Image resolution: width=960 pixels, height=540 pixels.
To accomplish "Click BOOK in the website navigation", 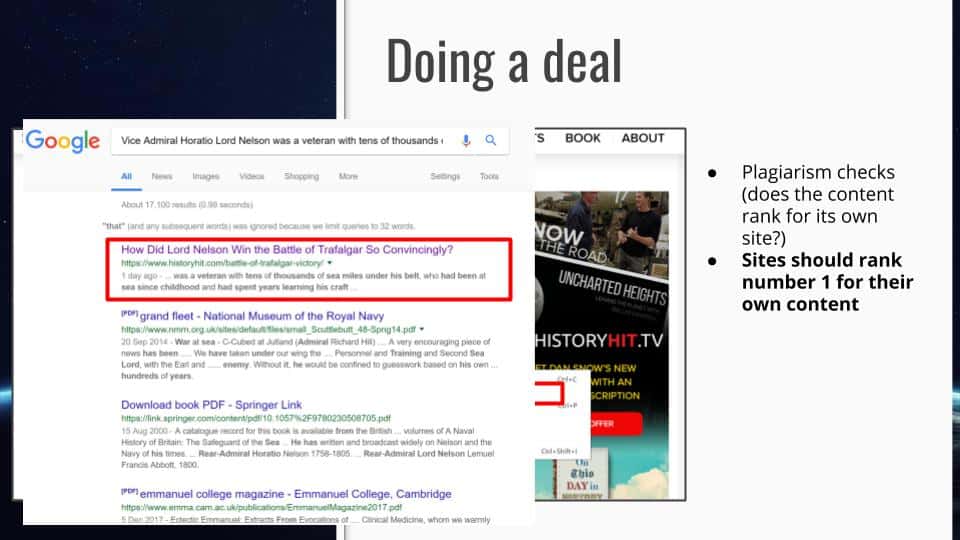I will (x=583, y=138).
